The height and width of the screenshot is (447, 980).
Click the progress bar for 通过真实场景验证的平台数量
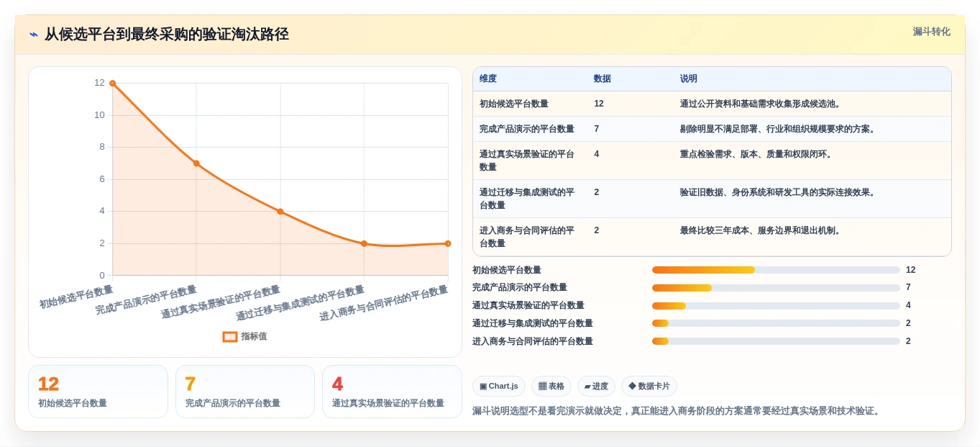tap(776, 306)
